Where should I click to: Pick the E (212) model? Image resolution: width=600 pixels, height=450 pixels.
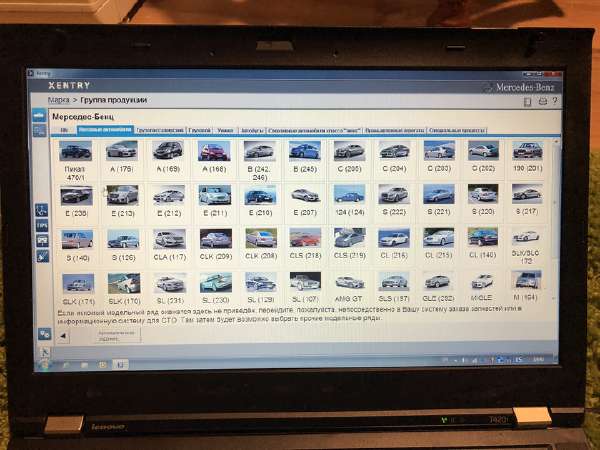pyautogui.click(x=169, y=201)
